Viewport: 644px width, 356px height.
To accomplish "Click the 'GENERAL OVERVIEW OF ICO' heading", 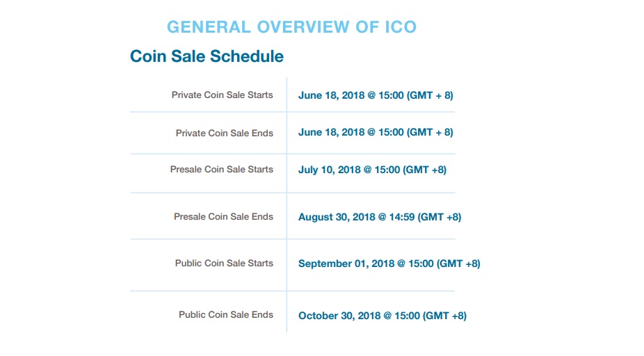I will (x=291, y=27).
